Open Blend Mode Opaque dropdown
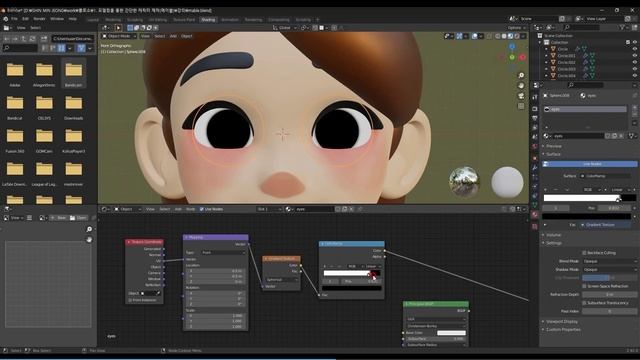 [610, 261]
